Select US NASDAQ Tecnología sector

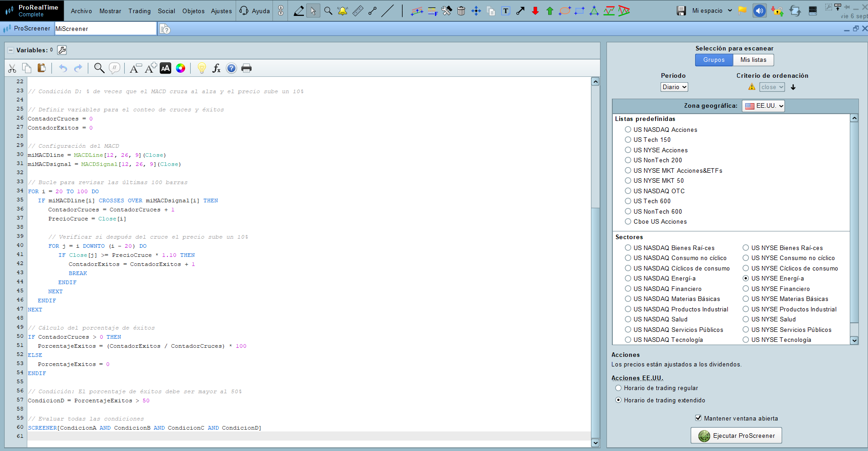(628, 340)
